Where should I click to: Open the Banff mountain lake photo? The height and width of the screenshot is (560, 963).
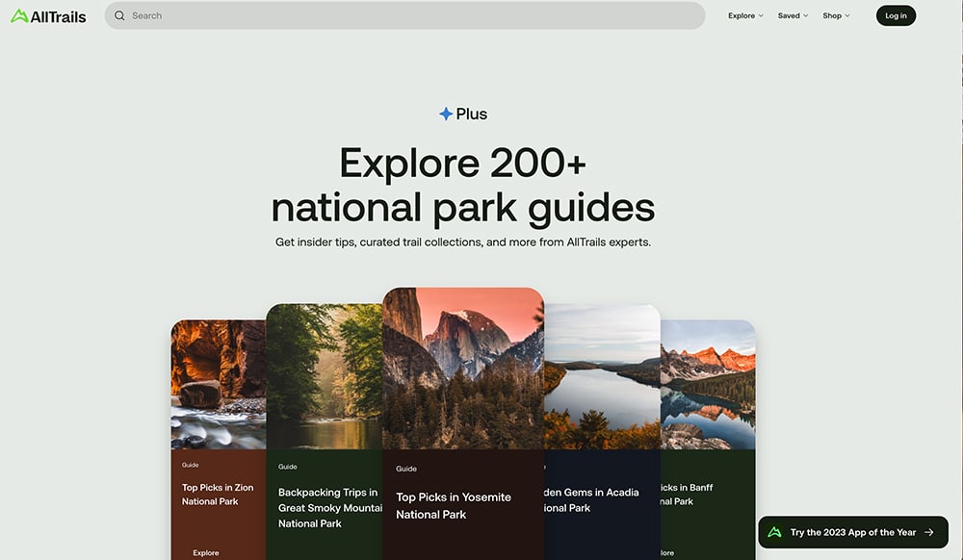pos(708,385)
